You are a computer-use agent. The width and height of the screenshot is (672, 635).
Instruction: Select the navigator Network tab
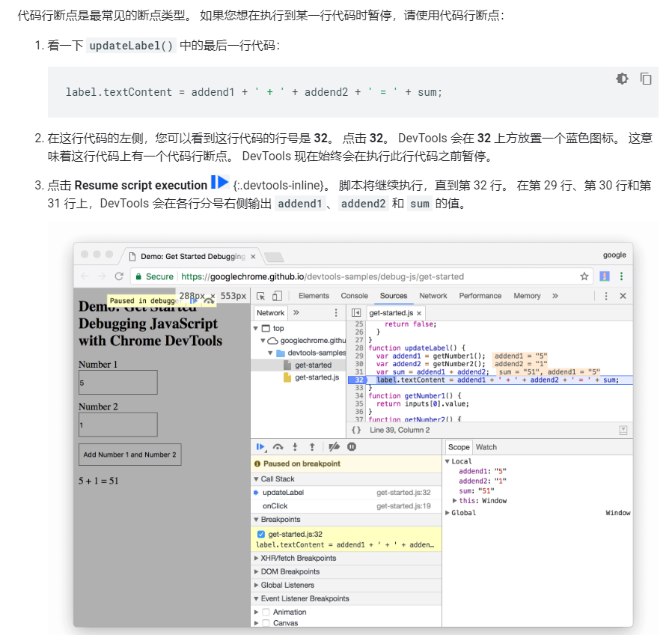click(x=270, y=312)
